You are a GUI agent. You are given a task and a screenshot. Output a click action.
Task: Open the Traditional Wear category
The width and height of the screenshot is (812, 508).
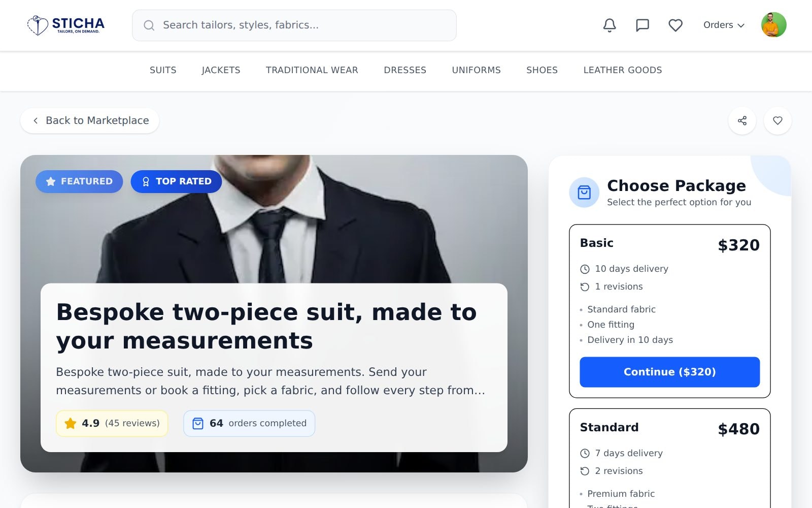point(312,70)
